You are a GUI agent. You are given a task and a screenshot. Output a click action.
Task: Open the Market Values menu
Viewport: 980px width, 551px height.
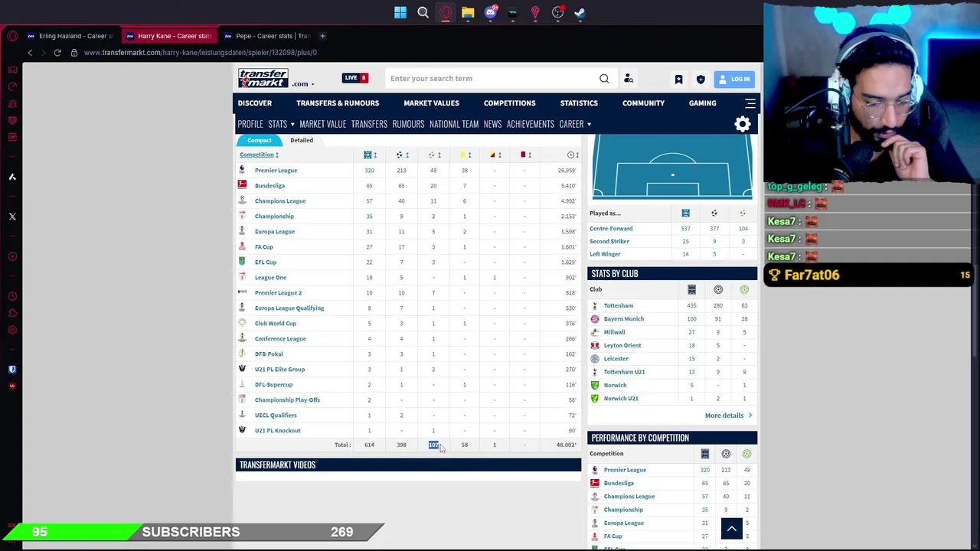(431, 103)
